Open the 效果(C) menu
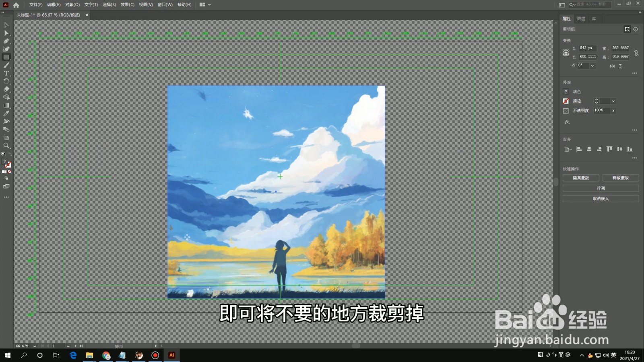This screenshot has width=644, height=362. click(x=128, y=5)
